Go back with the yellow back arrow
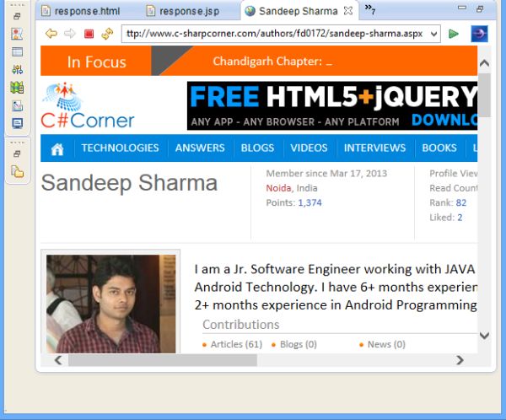Screen dimensions: 506x420 click(x=51, y=33)
